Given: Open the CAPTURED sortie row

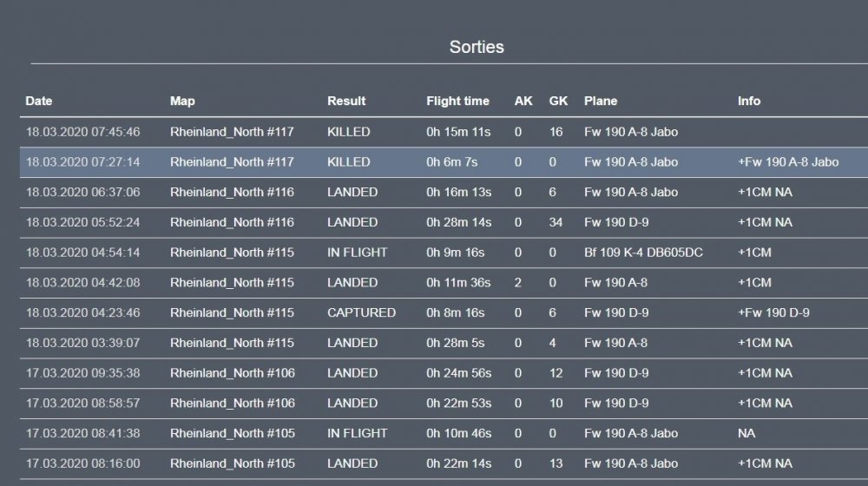Looking at the screenshot, I should click(x=361, y=312).
